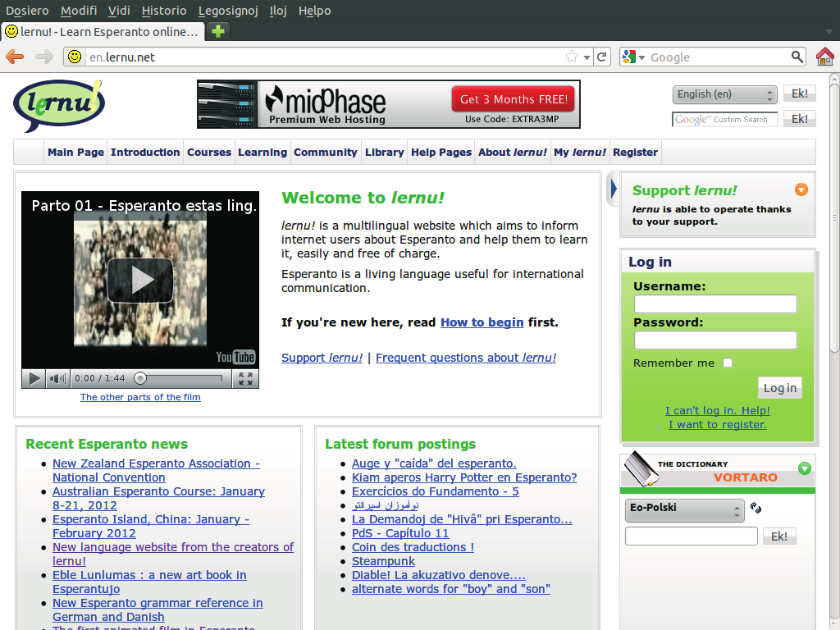Open the Vidi menu
The height and width of the screenshot is (630, 840).
pos(119,11)
